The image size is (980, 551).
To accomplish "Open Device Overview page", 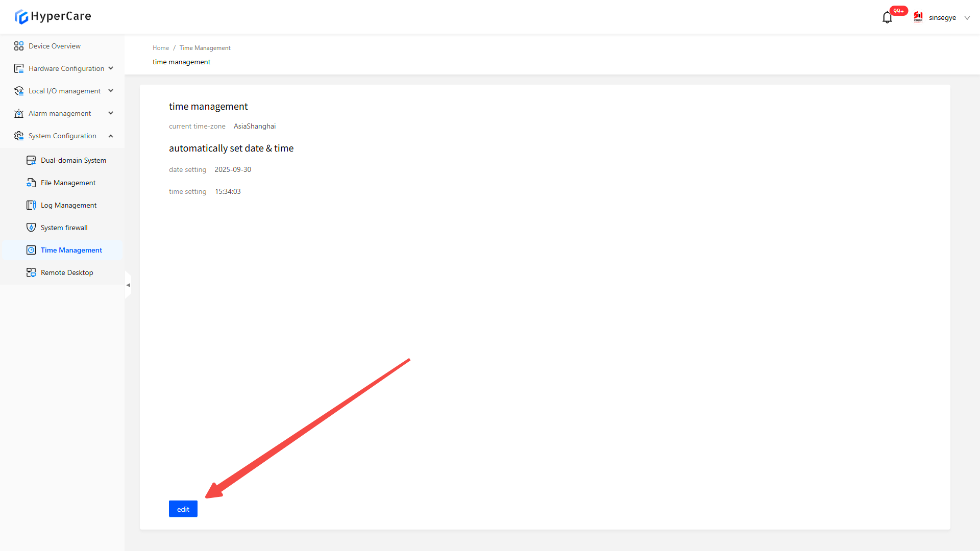I will 55,46.
